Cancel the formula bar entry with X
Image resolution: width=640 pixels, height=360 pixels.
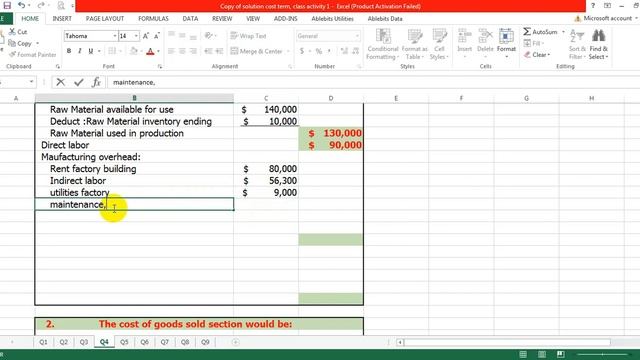(60, 82)
